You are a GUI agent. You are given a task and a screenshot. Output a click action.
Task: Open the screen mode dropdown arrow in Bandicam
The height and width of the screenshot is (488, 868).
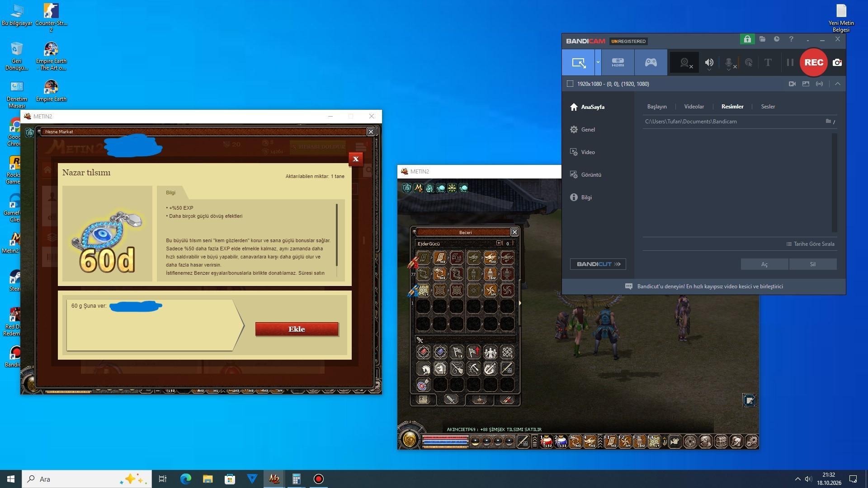click(598, 62)
